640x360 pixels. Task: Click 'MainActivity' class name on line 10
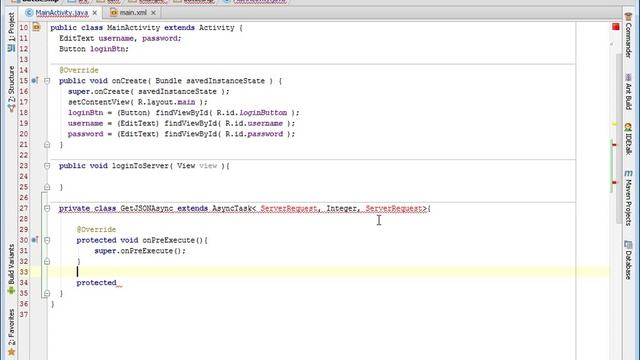(x=133, y=28)
